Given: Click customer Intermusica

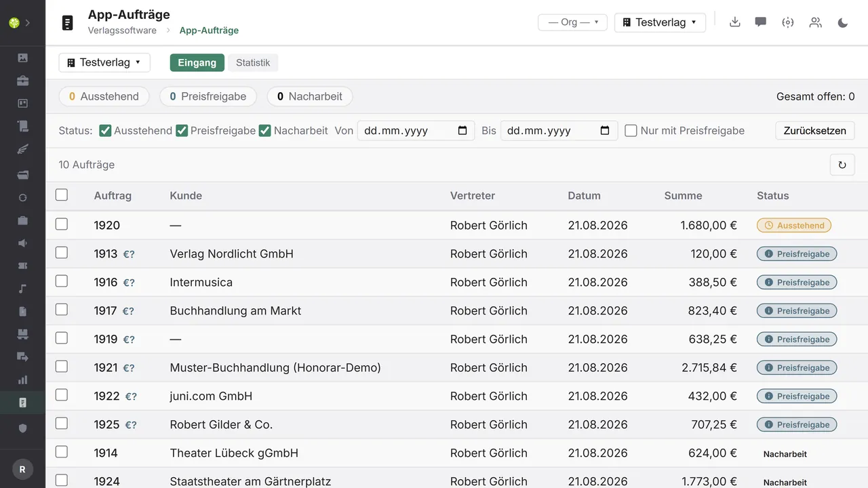Looking at the screenshot, I should click(x=201, y=282).
